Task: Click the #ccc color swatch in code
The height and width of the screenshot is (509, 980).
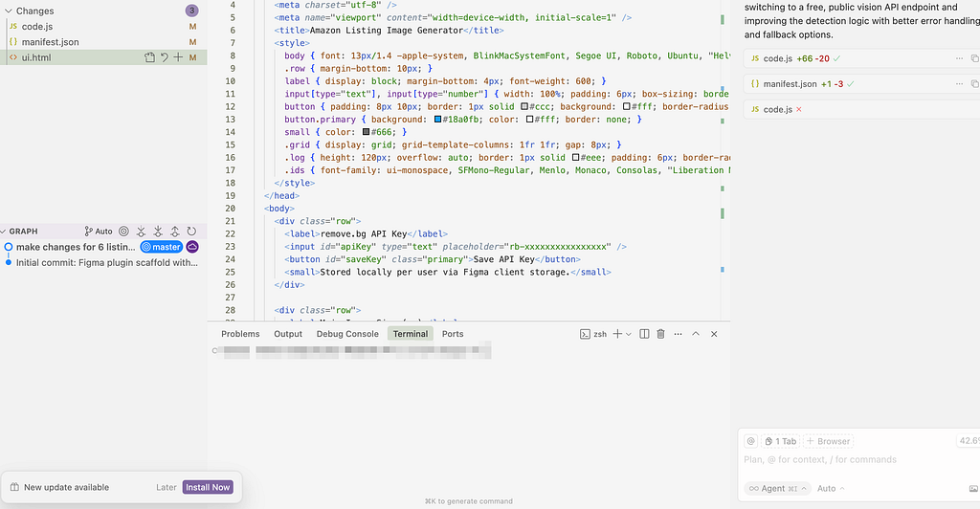Action: [524, 106]
